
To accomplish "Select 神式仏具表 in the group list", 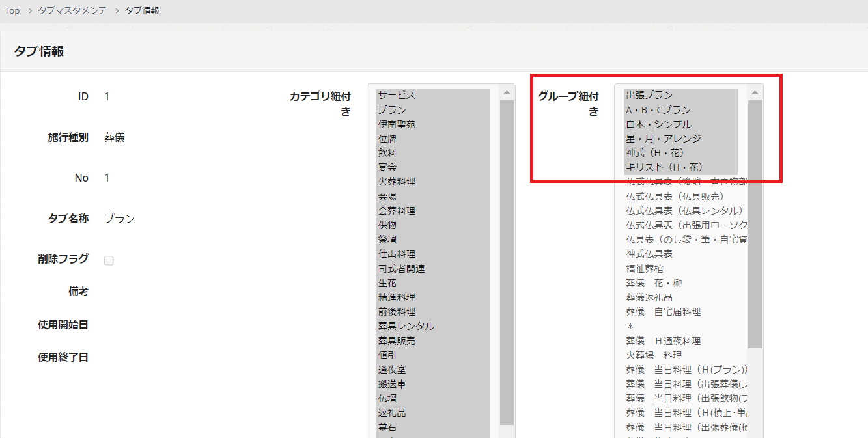I will click(649, 254).
